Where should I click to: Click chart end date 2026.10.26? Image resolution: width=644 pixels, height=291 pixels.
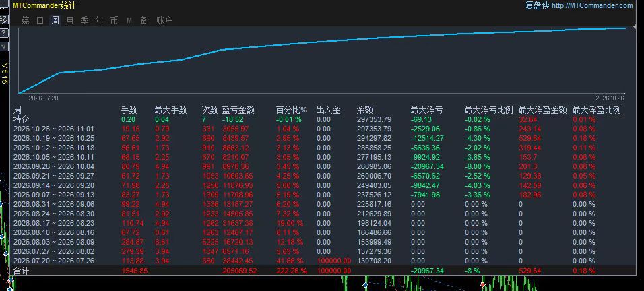[x=610, y=98]
